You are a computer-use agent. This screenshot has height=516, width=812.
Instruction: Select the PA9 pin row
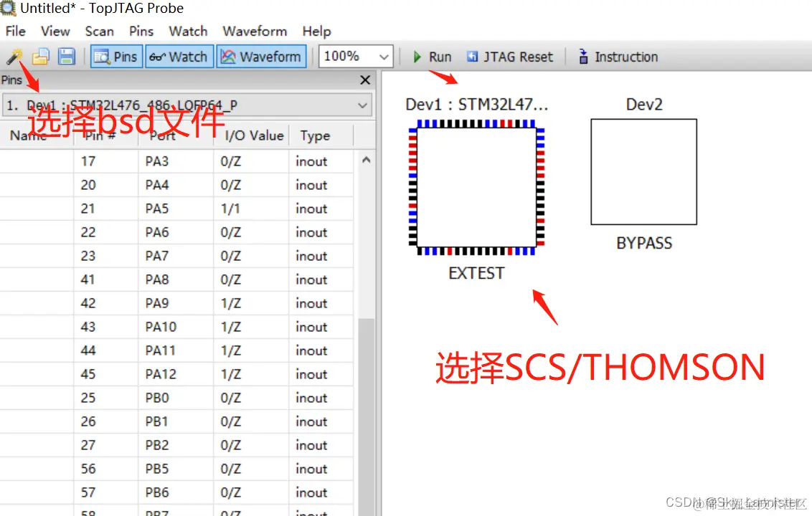[x=176, y=303]
